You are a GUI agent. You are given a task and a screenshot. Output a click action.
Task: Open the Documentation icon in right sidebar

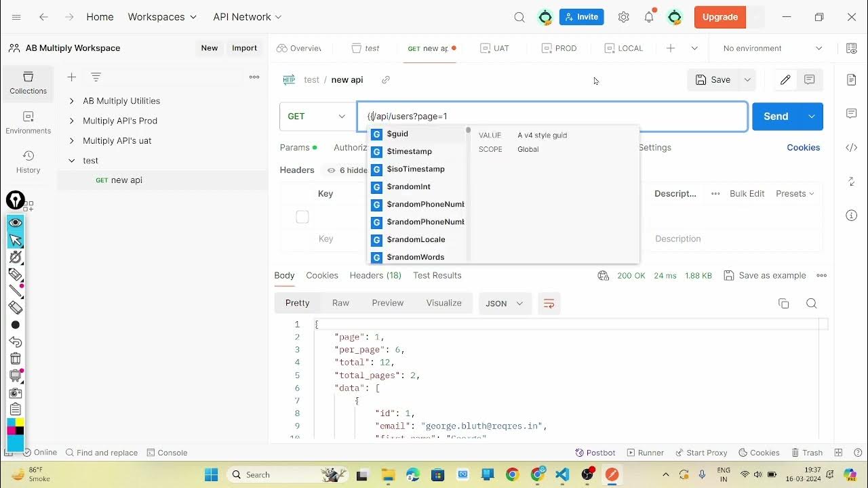852,81
